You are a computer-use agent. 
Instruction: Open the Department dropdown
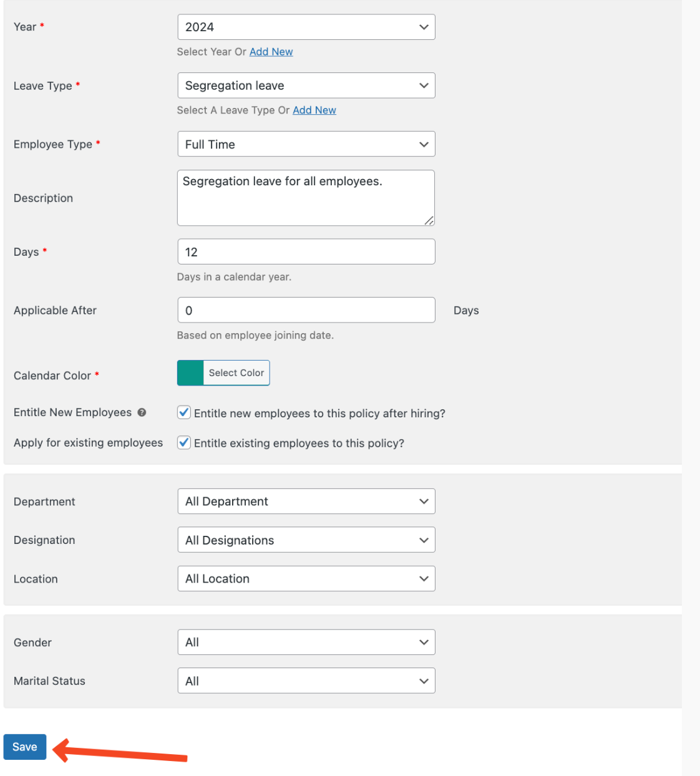click(x=306, y=502)
